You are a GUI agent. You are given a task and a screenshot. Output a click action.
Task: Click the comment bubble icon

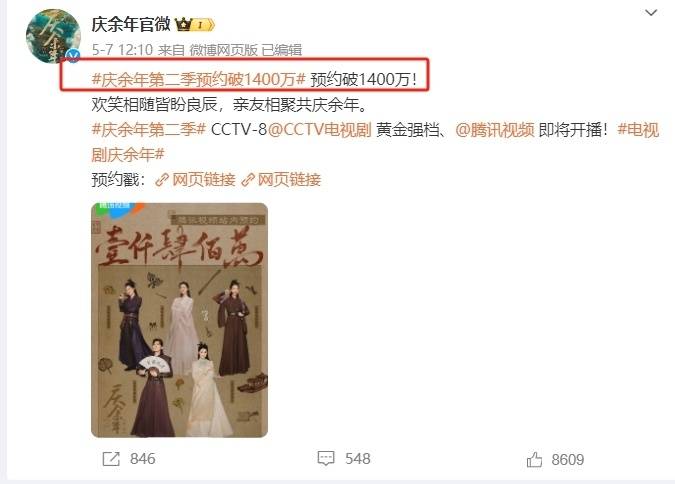tap(326, 459)
